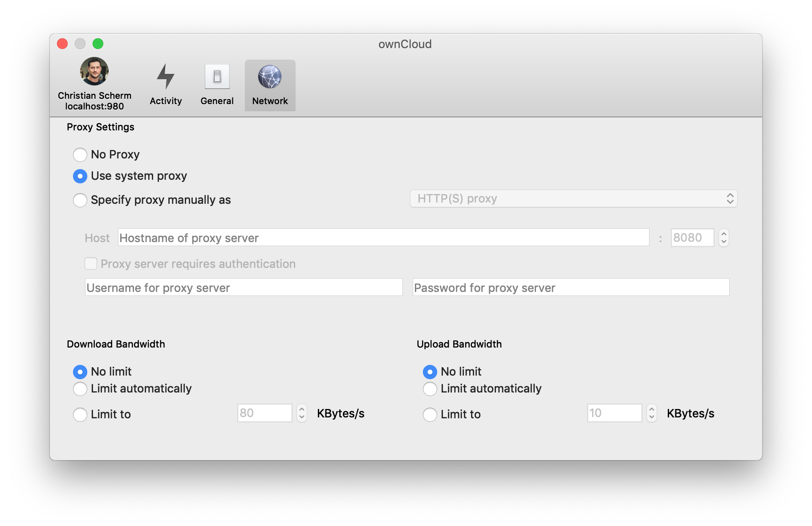Click the proxy port 8080 field
The height and width of the screenshot is (526, 812).
coord(692,238)
